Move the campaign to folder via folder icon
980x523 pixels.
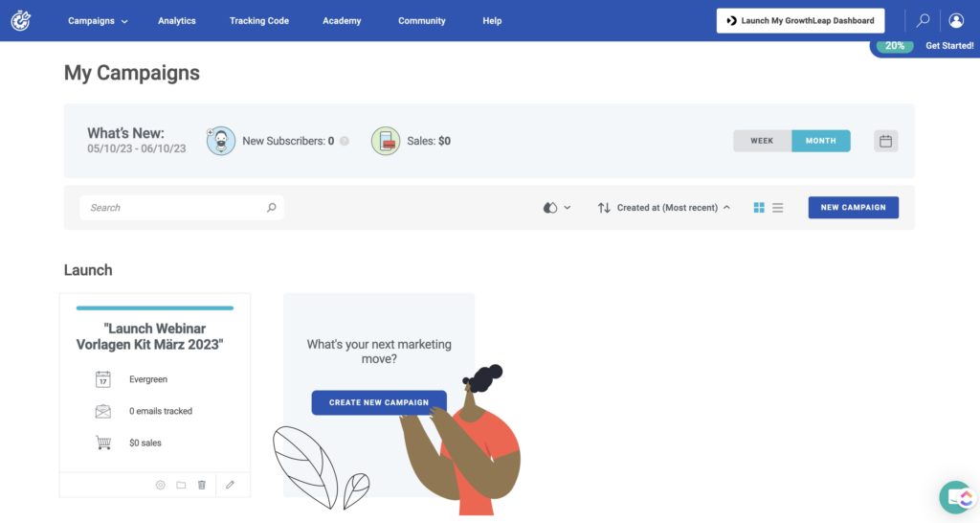click(x=181, y=485)
